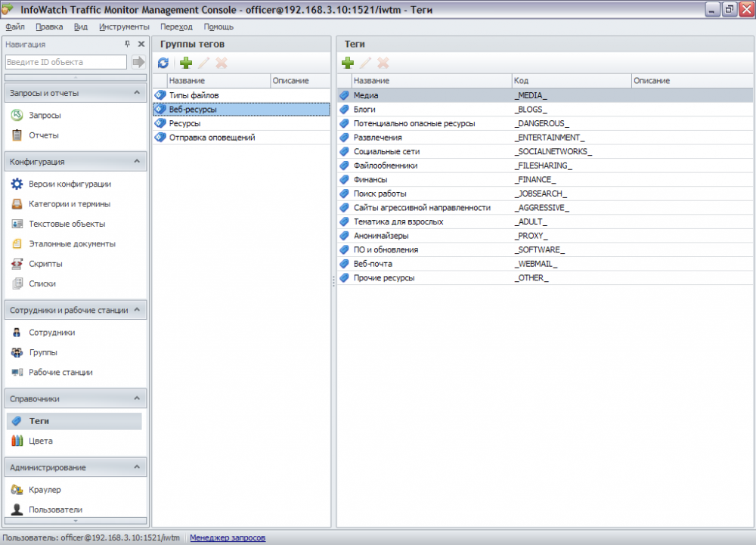Edit selected tag with pencil icon

click(x=365, y=63)
